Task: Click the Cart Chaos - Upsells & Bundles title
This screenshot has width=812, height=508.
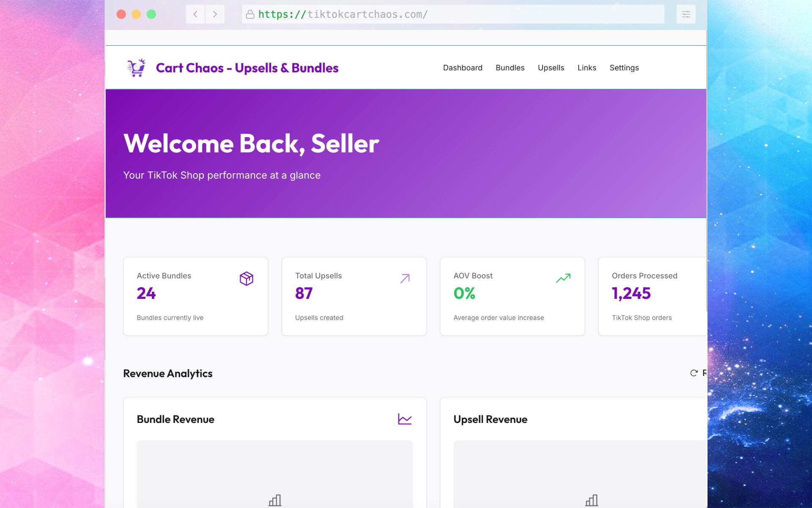Action: (x=247, y=68)
